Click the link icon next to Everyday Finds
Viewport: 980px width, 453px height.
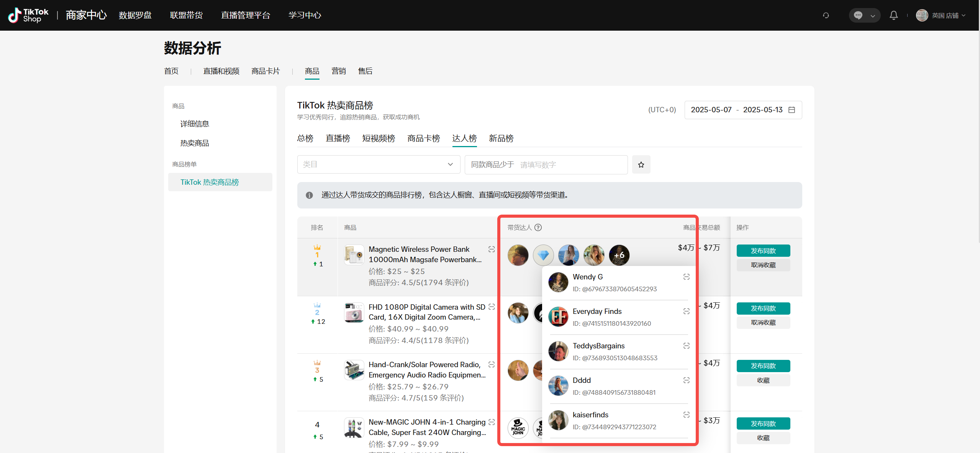686,311
